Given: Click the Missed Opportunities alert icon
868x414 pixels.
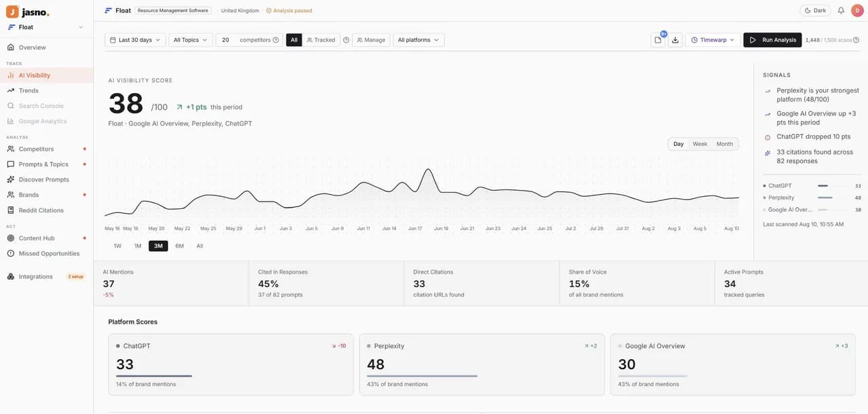Looking at the screenshot, I should (11, 253).
